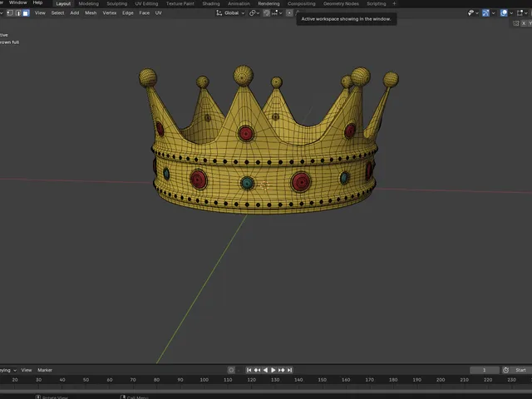This screenshot has width=532, height=399.
Task: Open the viewport Select menu
Action: [57, 13]
